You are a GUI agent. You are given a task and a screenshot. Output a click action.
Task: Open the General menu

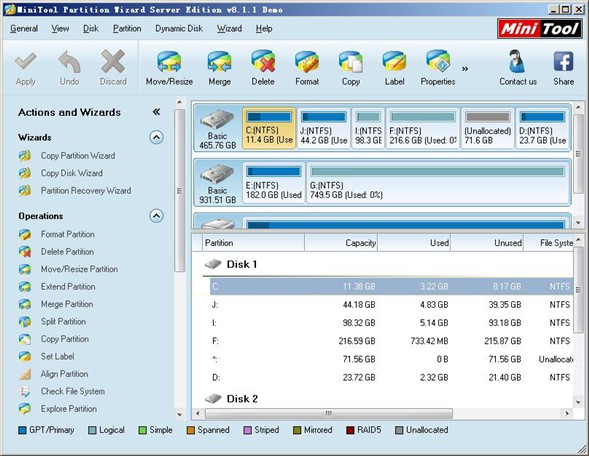(24, 29)
